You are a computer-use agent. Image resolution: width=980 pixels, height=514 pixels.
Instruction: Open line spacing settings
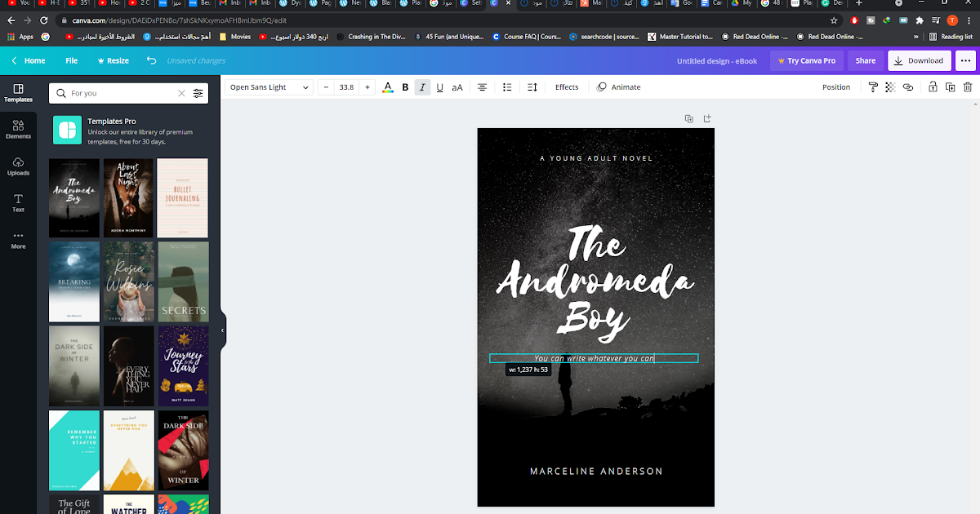[x=532, y=87]
